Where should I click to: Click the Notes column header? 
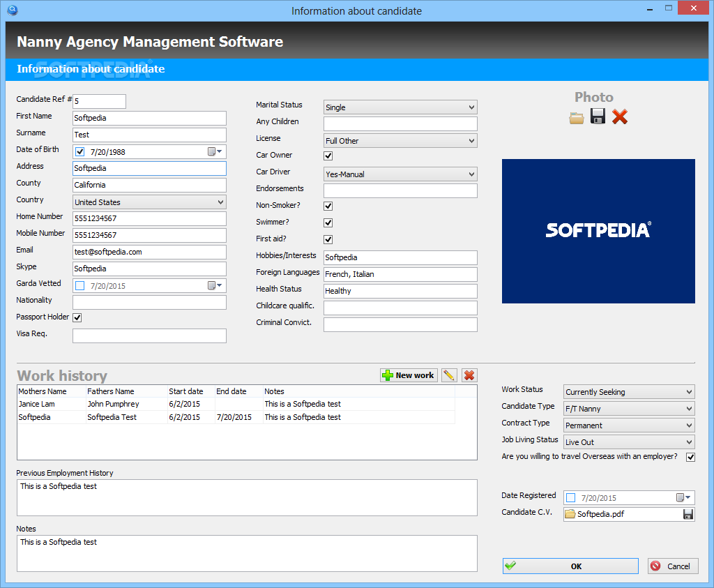click(359, 391)
